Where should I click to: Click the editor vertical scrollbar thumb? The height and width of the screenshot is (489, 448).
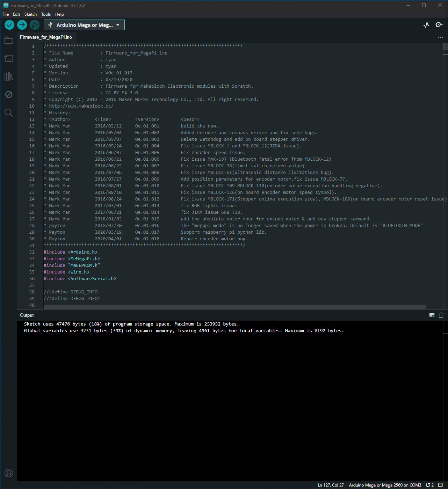tap(446, 46)
